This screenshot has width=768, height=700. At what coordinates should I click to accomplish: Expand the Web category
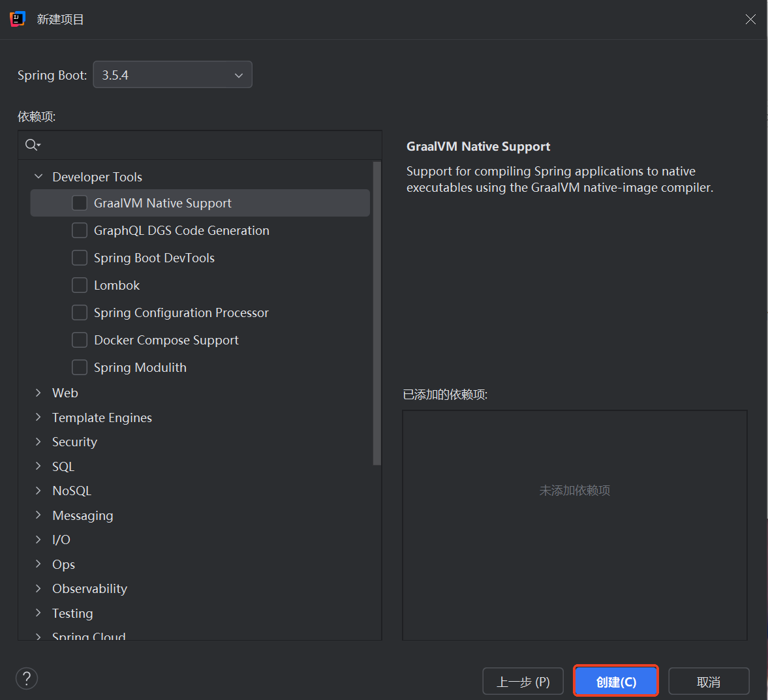pyautogui.click(x=38, y=393)
